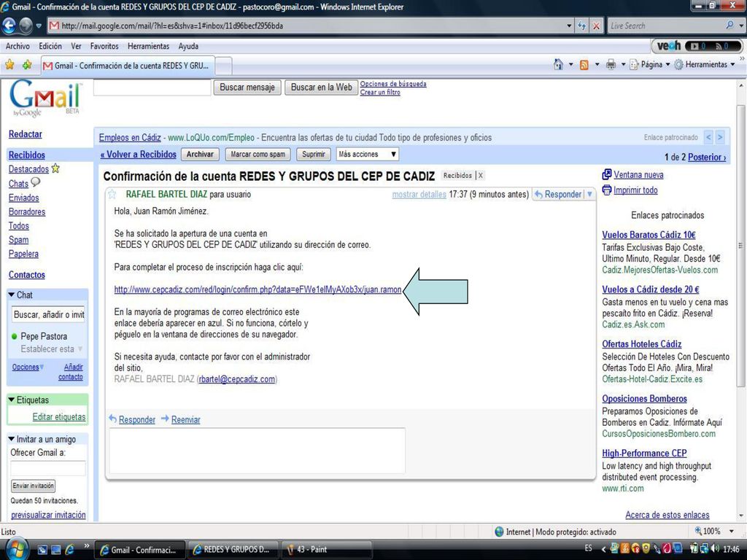Click the Archivar button
Image resolution: width=747 pixels, height=560 pixels.
(x=200, y=155)
